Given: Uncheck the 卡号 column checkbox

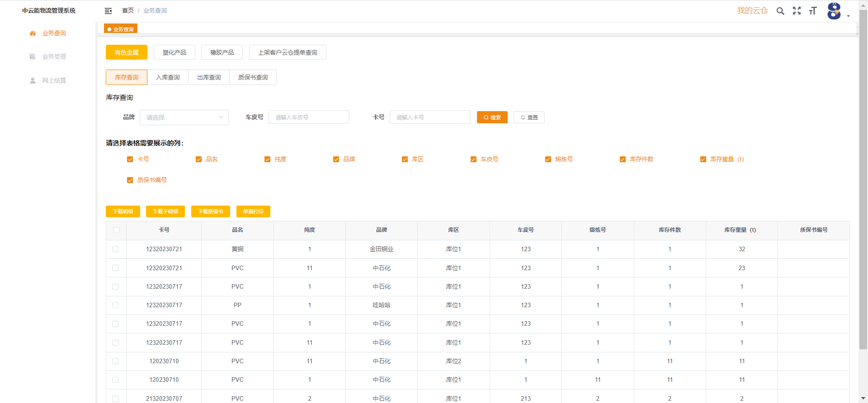Looking at the screenshot, I should pos(130,159).
